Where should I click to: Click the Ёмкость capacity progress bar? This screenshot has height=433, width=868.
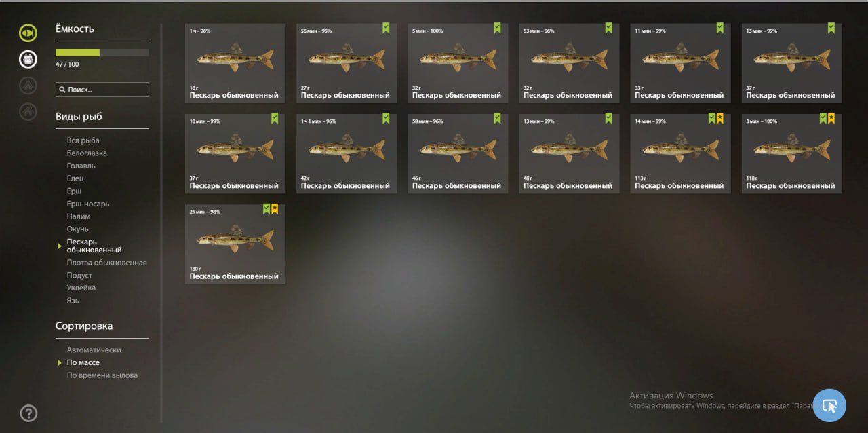pyautogui.click(x=102, y=52)
